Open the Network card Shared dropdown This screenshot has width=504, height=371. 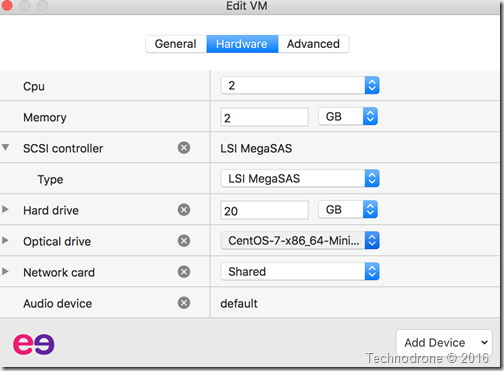pyautogui.click(x=300, y=271)
